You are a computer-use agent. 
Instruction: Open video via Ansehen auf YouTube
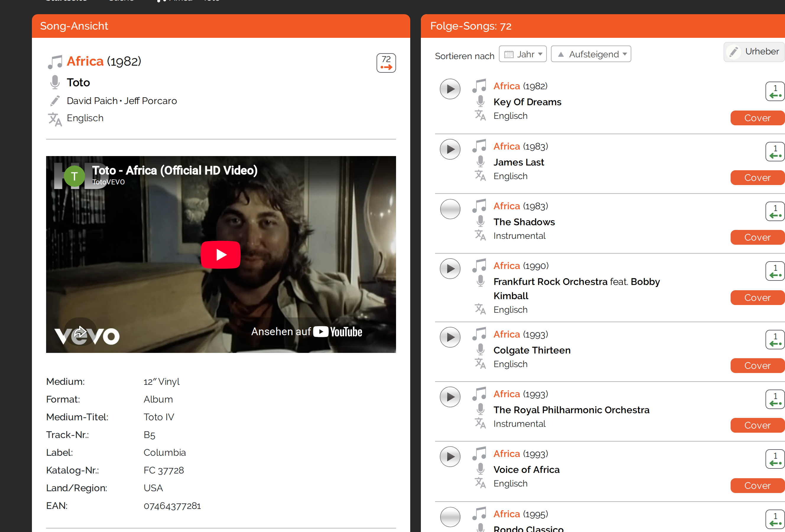(307, 332)
